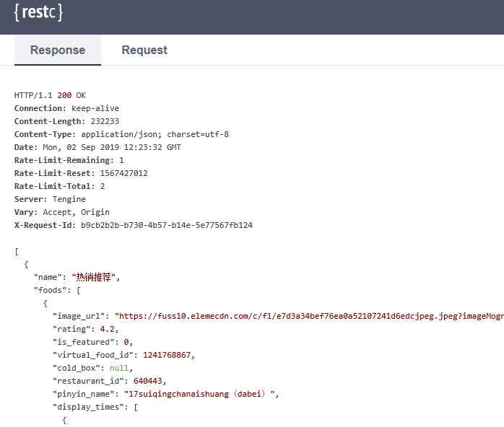
Task: Open the Request tab
Action: click(x=144, y=50)
